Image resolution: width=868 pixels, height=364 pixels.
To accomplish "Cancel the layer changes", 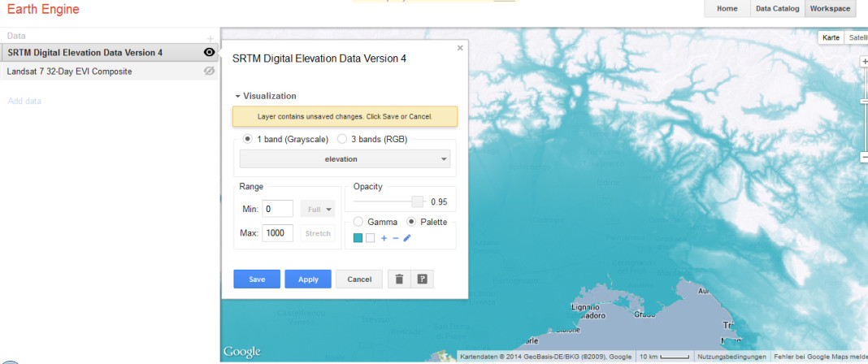I will coord(359,279).
